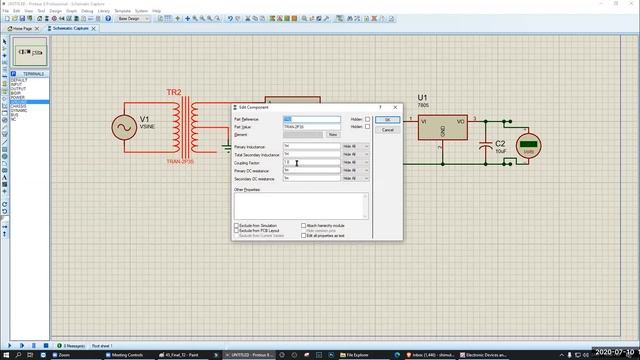Click the New file toolbar icon
The height and width of the screenshot is (360, 640).
click(7, 19)
